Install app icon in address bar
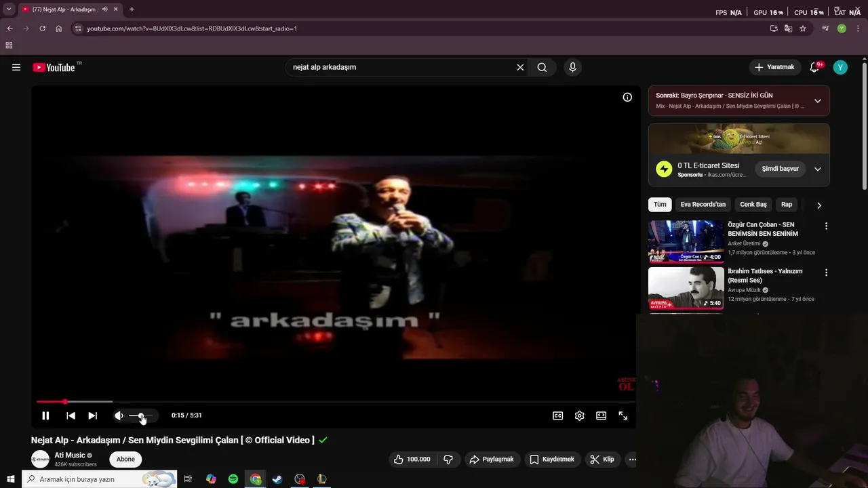Screen dimensions: 868x488 (x=774, y=28)
